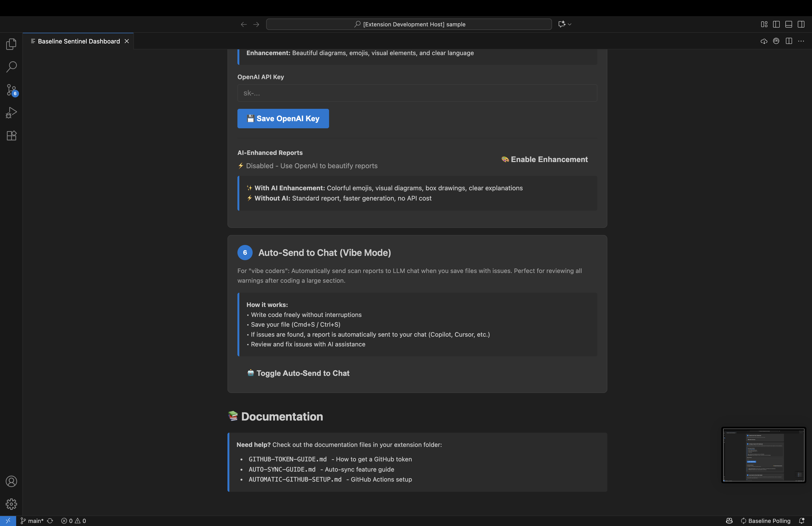Click the Manage gear icon
812x526 pixels.
click(x=11, y=504)
